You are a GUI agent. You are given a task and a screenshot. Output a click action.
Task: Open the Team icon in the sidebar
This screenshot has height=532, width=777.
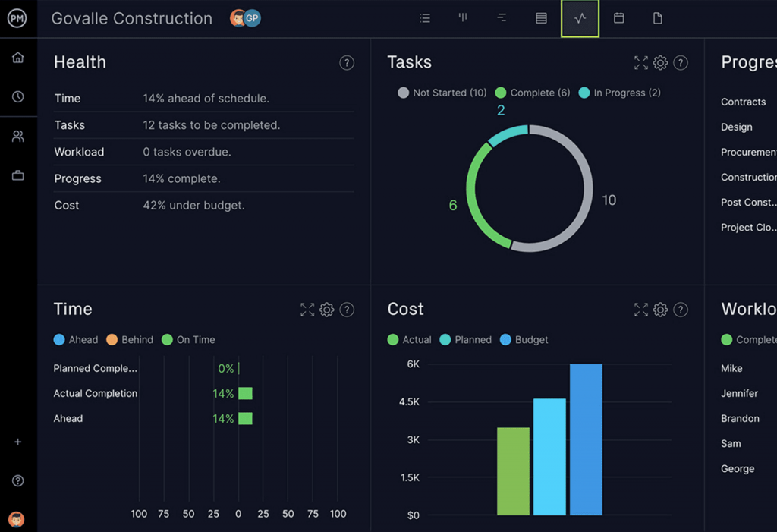tap(18, 136)
